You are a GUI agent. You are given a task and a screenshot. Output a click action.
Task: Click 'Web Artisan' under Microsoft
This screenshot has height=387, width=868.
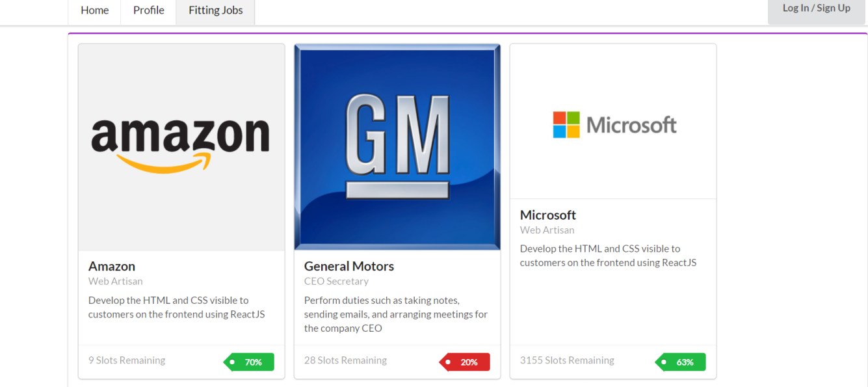point(547,230)
